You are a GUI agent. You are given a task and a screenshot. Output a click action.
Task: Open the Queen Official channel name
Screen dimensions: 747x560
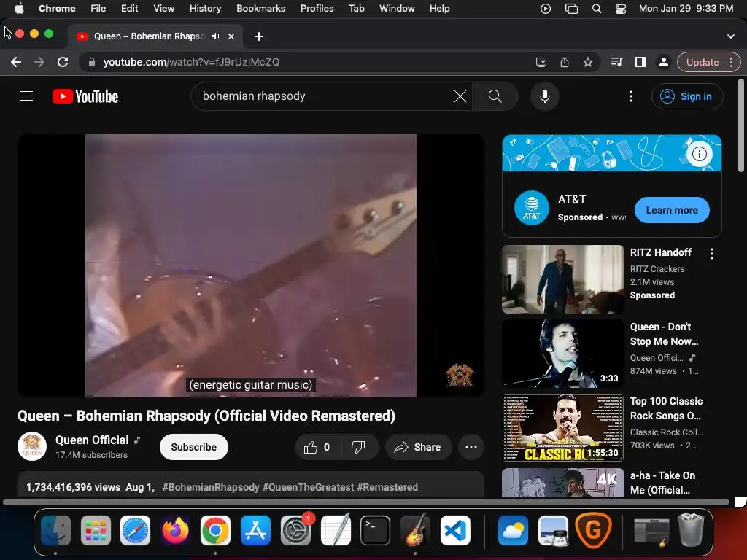(92, 440)
